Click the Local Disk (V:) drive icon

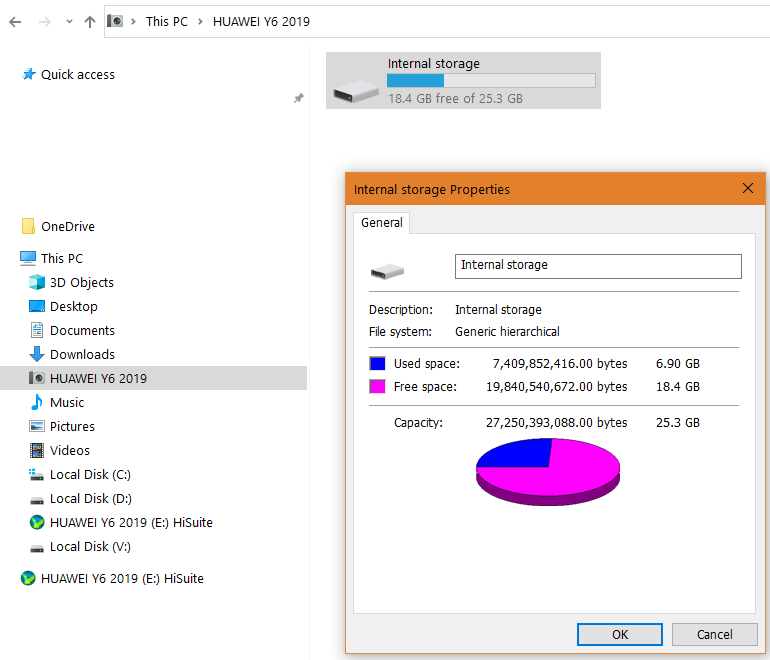click(x=37, y=548)
